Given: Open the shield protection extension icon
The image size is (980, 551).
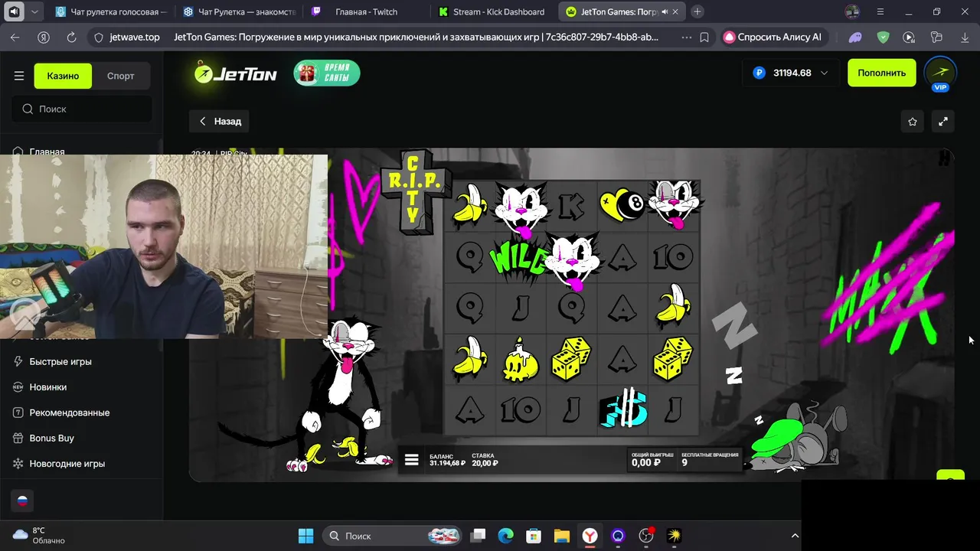Looking at the screenshot, I should pos(883,37).
